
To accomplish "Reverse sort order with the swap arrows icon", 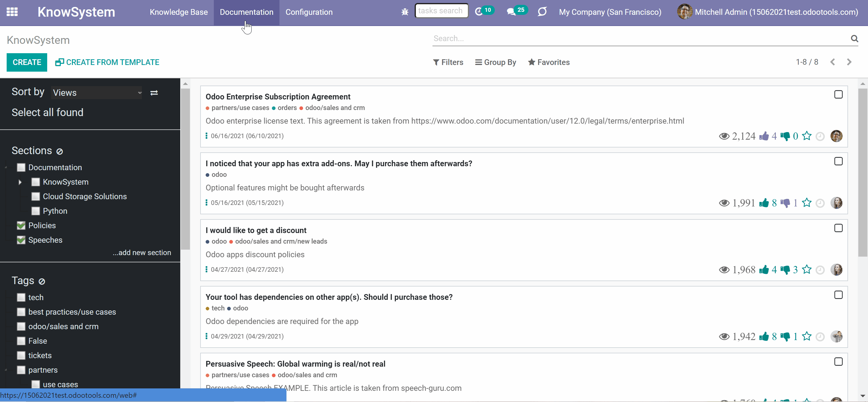I will click(154, 92).
